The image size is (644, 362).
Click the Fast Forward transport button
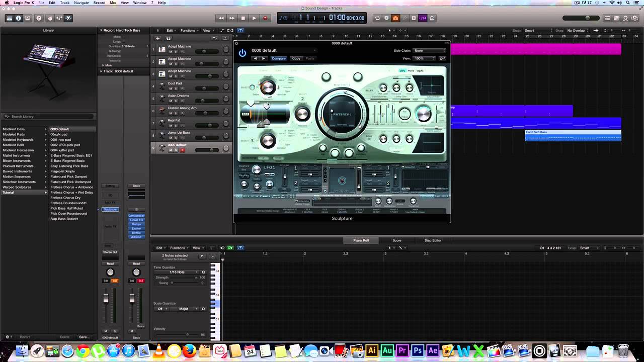pyautogui.click(x=232, y=18)
